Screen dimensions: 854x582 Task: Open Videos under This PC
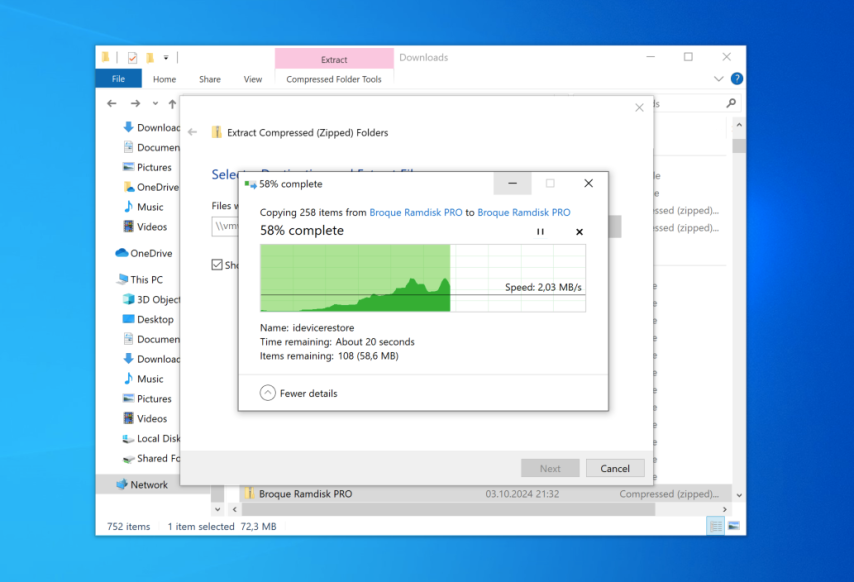point(145,419)
